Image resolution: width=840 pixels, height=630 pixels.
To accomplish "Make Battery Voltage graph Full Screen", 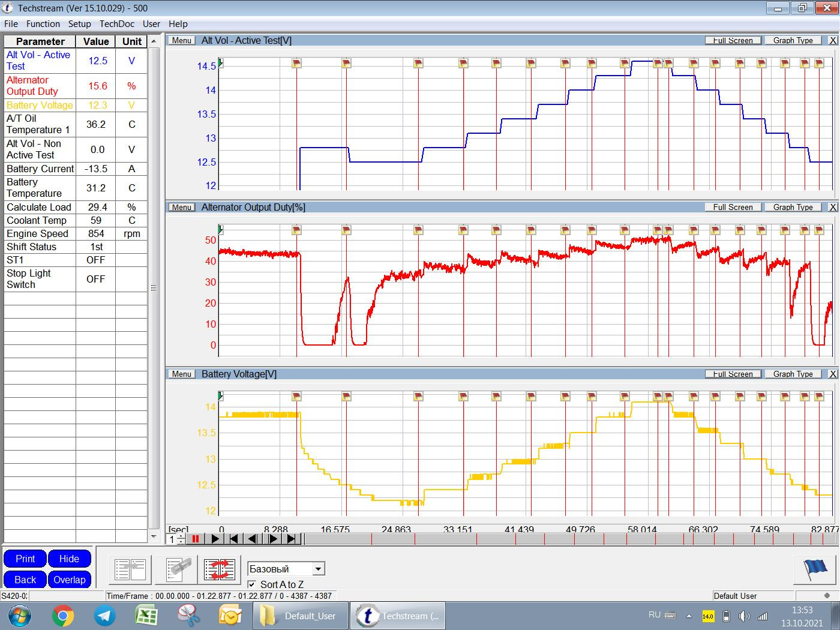I will point(733,374).
